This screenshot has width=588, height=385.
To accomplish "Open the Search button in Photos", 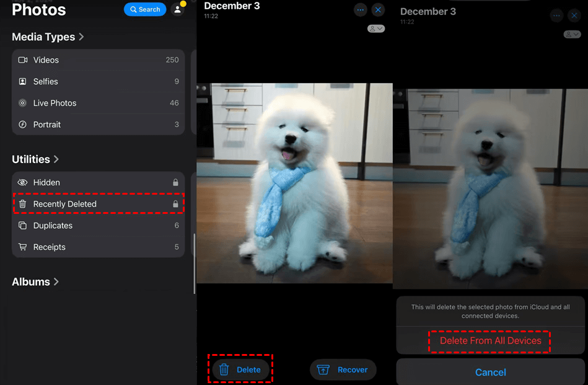I will 145,9.
